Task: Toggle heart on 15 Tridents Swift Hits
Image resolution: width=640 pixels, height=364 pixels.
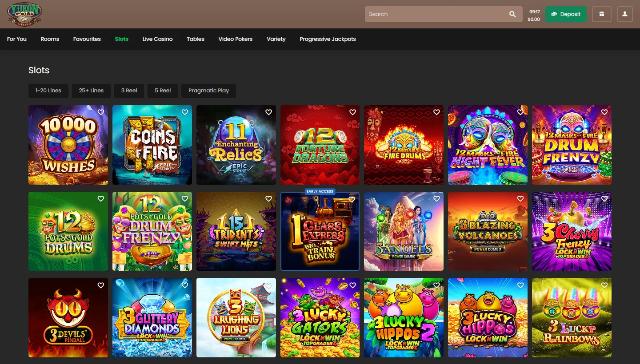Action: tap(268, 199)
